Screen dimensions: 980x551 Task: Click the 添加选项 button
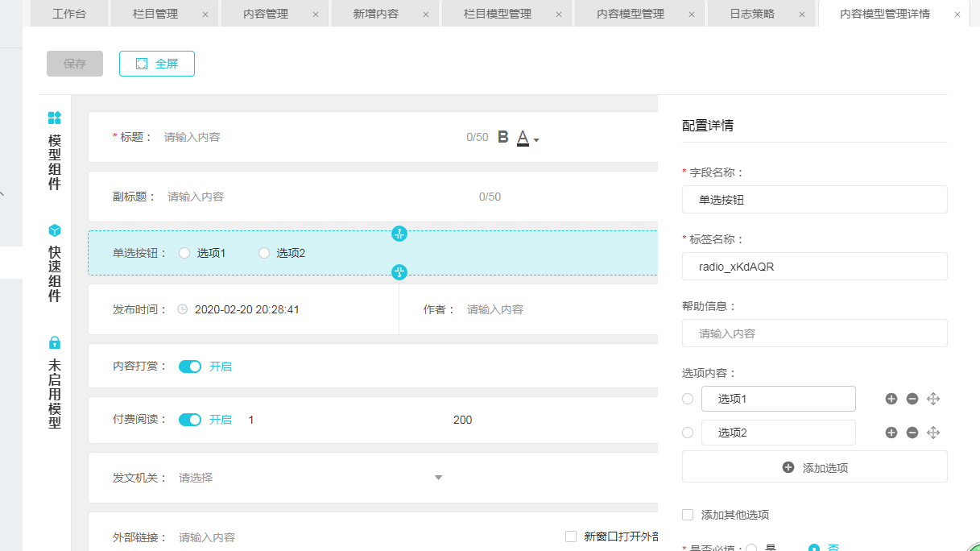click(814, 467)
